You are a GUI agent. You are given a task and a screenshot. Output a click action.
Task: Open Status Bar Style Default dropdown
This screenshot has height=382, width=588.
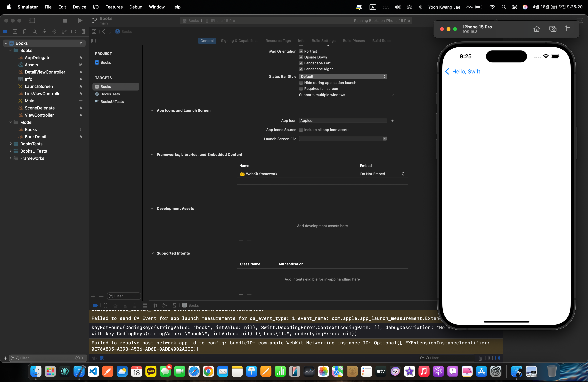(x=343, y=77)
